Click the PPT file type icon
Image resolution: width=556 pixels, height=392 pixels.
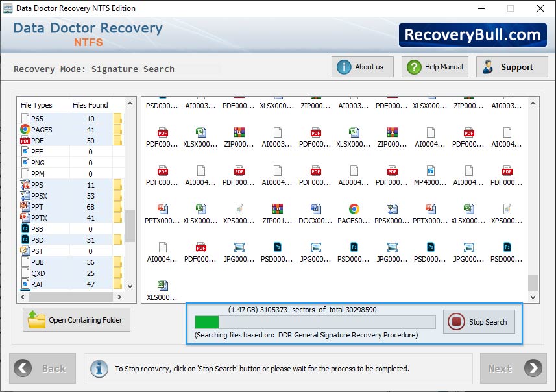(x=25, y=207)
